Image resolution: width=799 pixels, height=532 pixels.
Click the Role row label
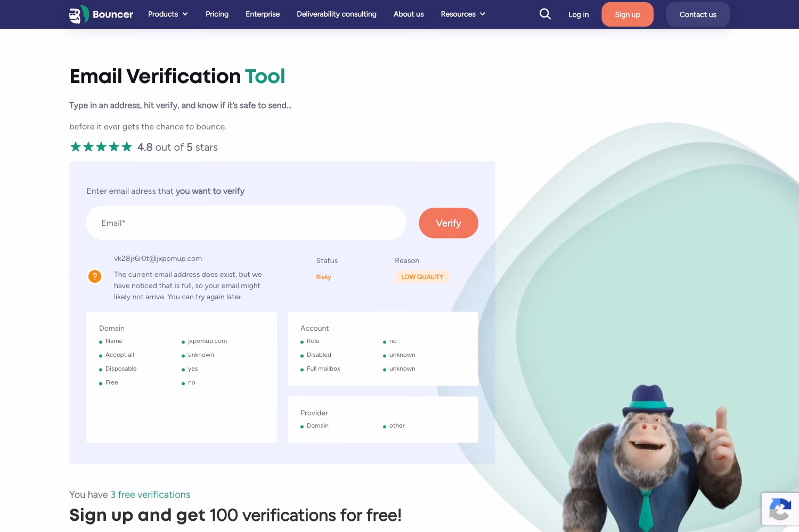[313, 341]
